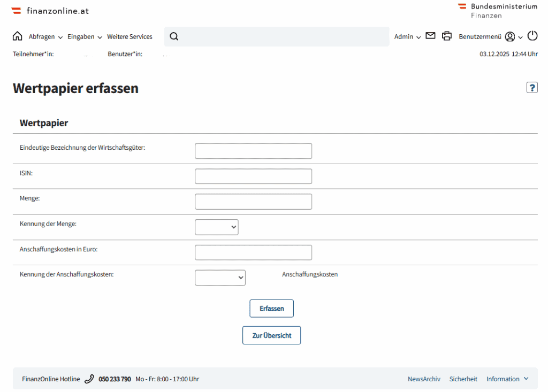The width and height of the screenshot is (548, 392).
Task: Open the Eingaben menu
Action: click(x=85, y=37)
